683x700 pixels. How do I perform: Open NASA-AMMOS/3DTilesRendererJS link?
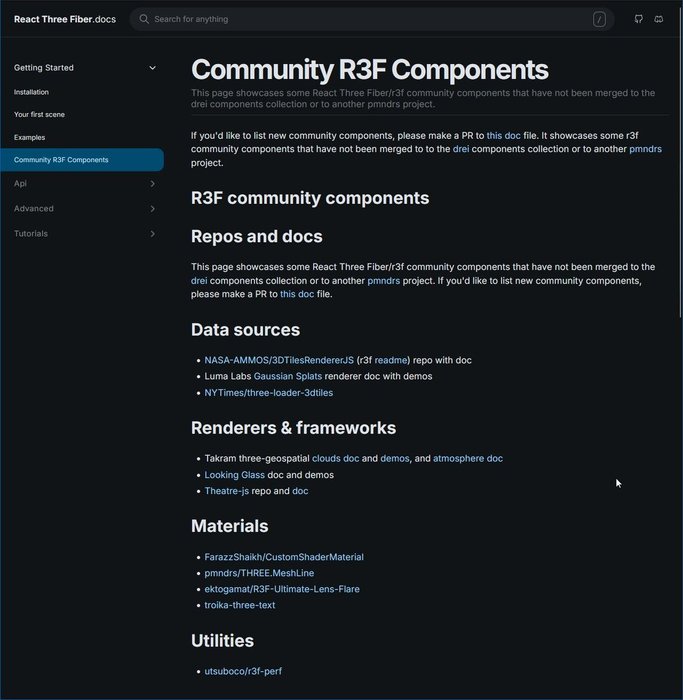tap(279, 359)
